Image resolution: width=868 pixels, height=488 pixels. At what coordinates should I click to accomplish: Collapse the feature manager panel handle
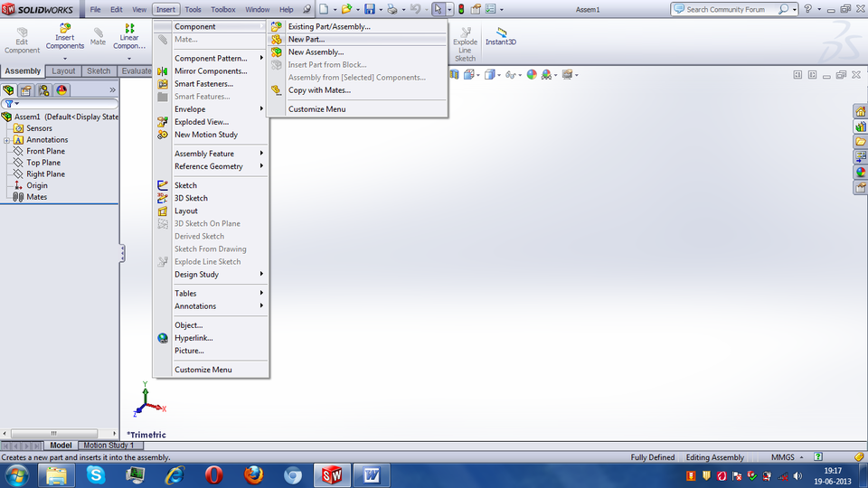[x=122, y=253]
